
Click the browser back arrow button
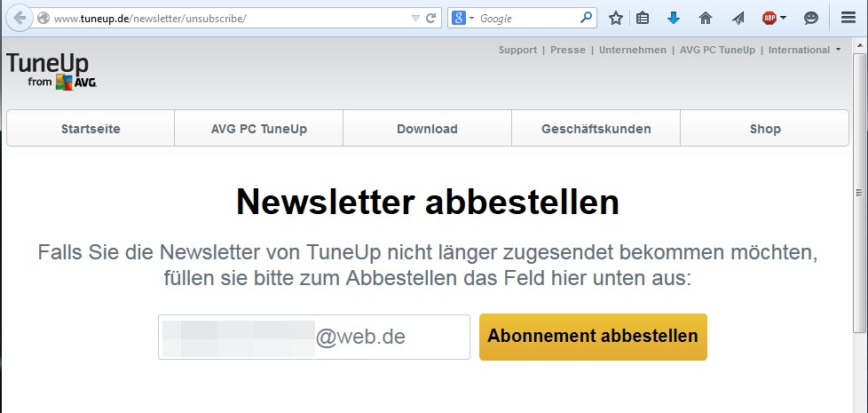[20, 18]
